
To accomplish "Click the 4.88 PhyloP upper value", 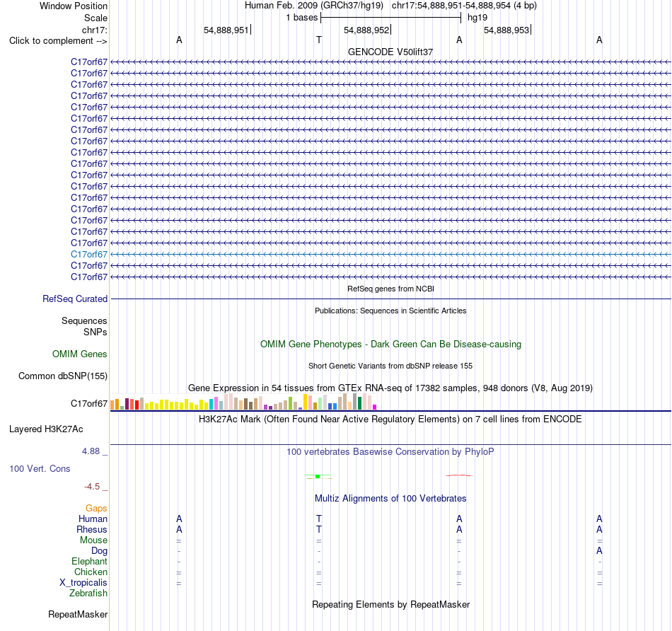I will [91, 451].
